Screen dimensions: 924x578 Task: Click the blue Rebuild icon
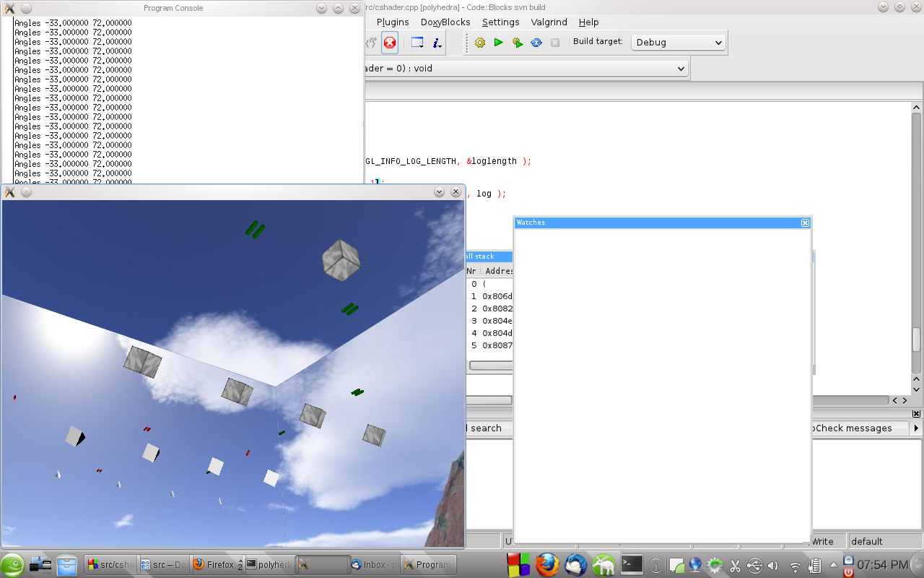pos(536,43)
